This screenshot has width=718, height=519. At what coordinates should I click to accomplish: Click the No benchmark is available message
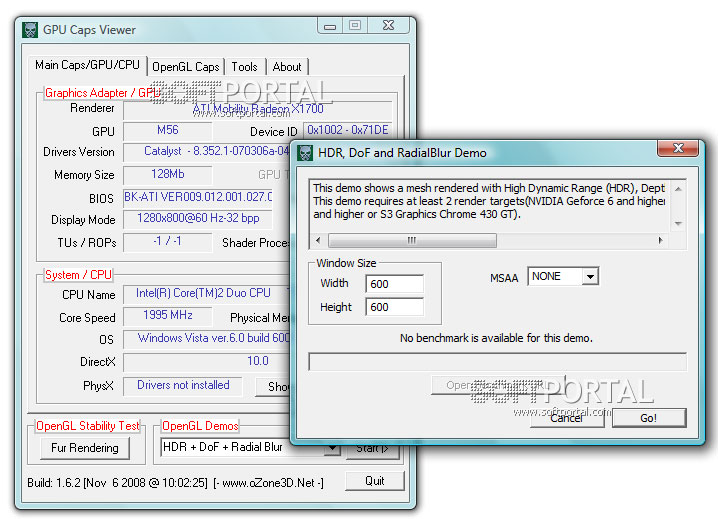496,338
